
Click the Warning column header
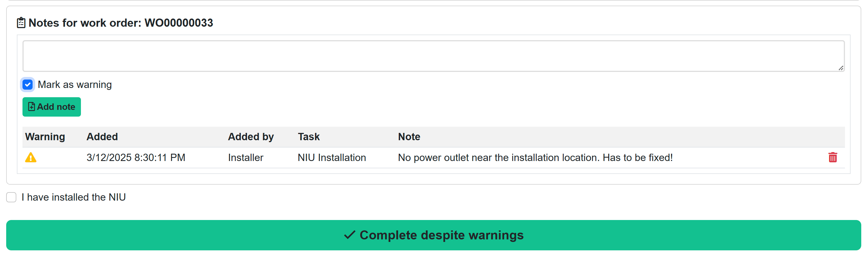45,137
